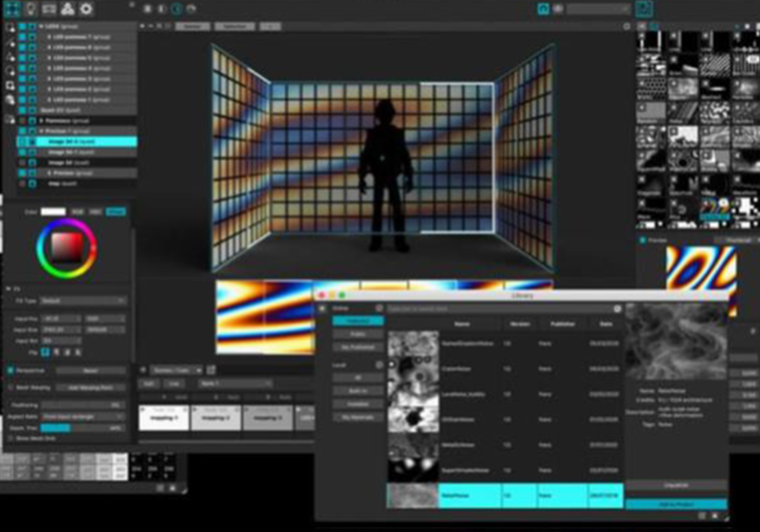The width and height of the screenshot is (760, 532).
Task: Enable the Mesh Warping checkbox
Action: pos(11,387)
